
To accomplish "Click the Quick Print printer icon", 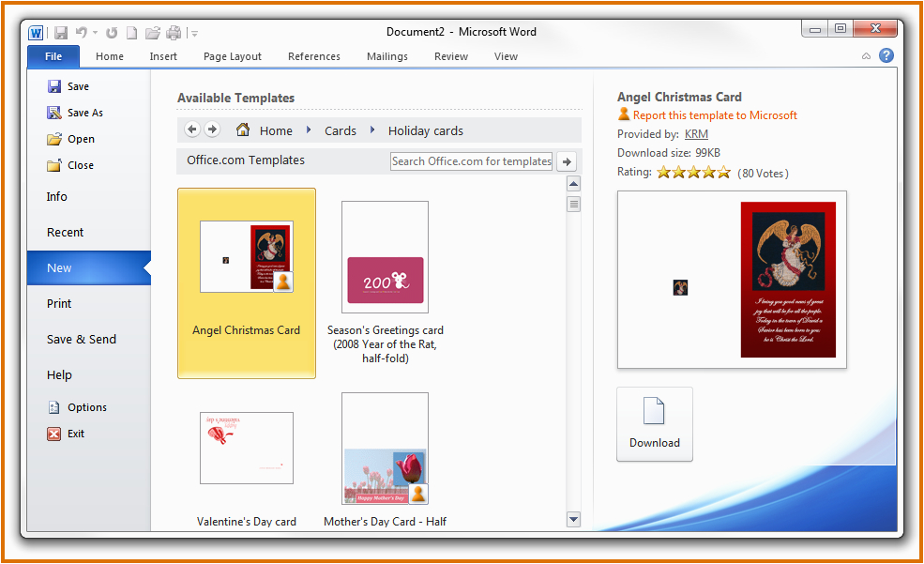I will (174, 33).
